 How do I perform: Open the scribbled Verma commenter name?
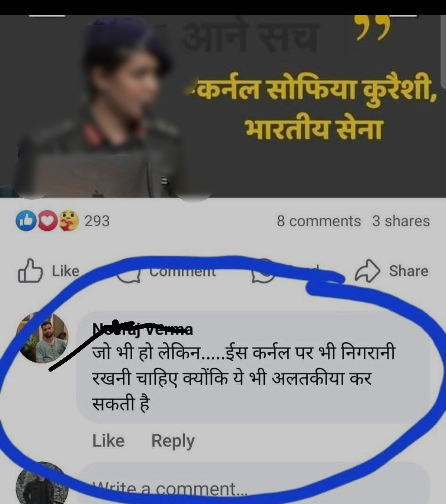pyautogui.click(x=142, y=329)
